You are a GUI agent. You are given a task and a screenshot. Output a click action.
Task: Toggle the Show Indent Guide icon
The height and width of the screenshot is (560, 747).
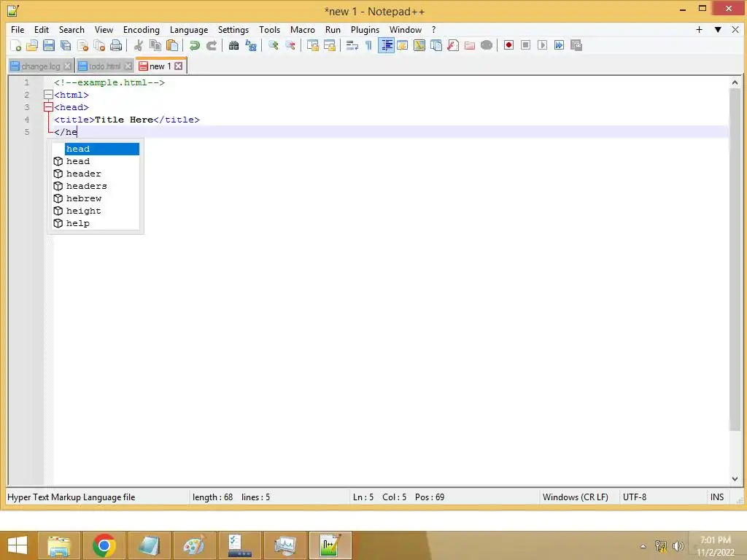pyautogui.click(x=386, y=45)
